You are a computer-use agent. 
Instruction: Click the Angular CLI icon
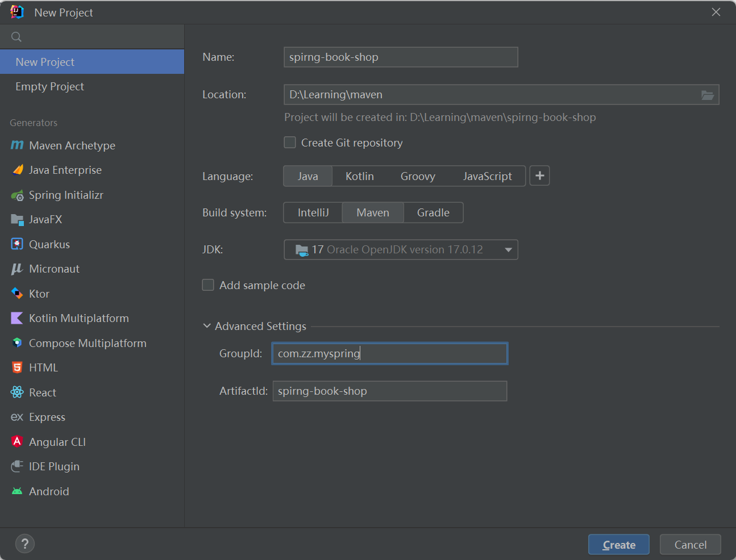tap(17, 441)
